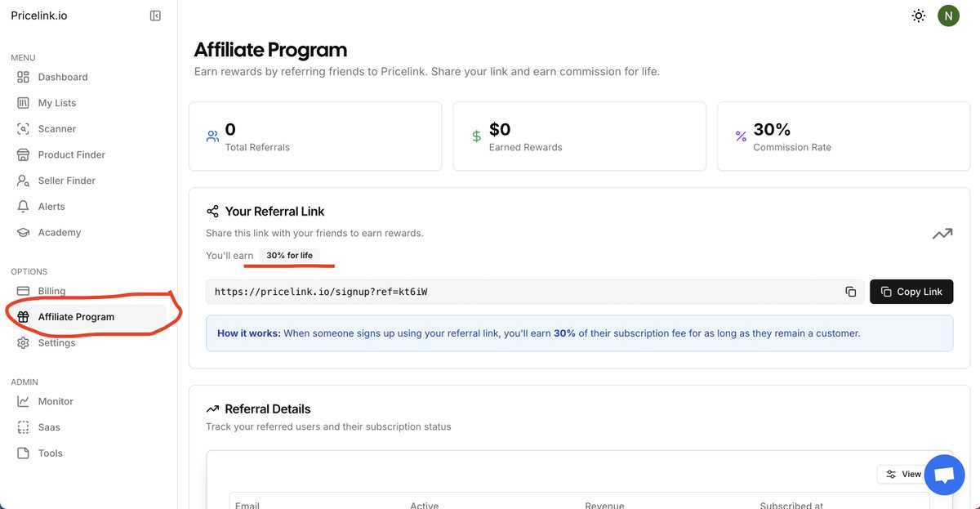Click the Active column header
Viewport: 980px width, 509px height.
tap(425, 505)
